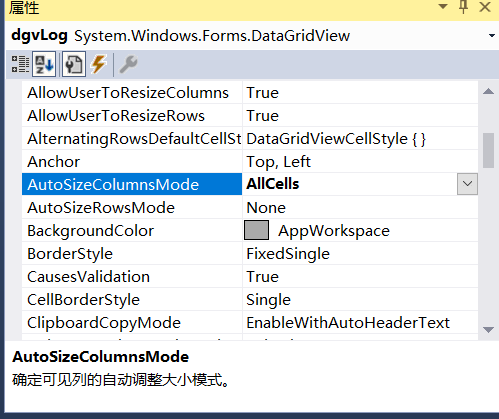The width and height of the screenshot is (499, 419).
Task: Show Events lightning bolt icon
Action: [x=98, y=64]
